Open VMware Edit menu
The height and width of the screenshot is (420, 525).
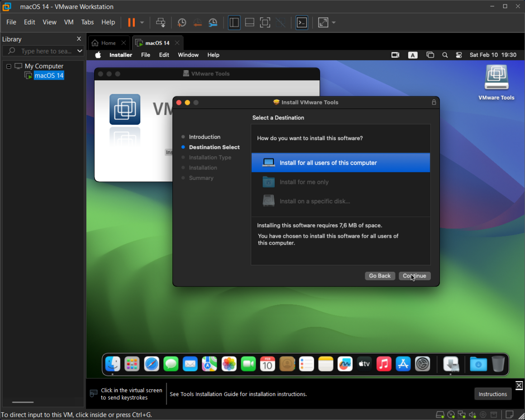click(29, 22)
